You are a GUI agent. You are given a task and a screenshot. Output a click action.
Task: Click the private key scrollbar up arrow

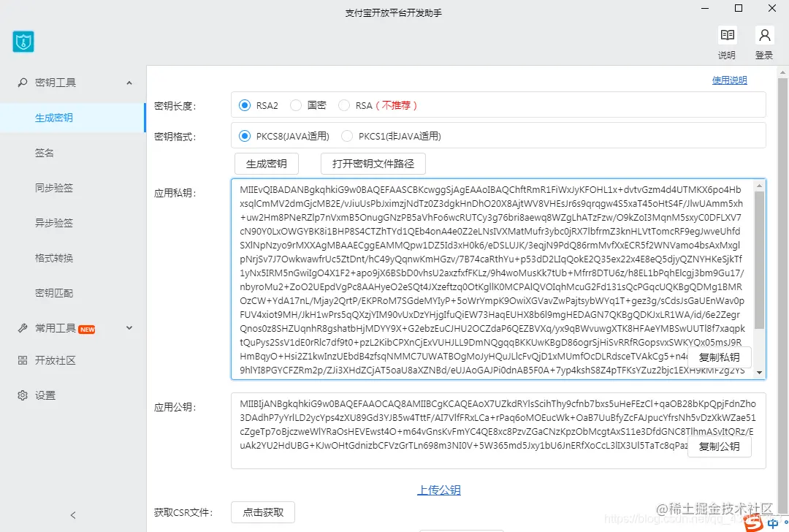[759, 186]
